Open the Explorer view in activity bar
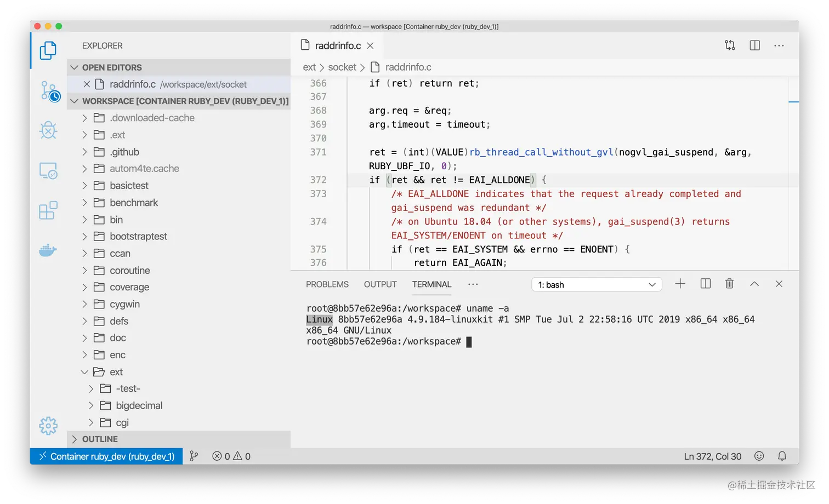 point(48,50)
